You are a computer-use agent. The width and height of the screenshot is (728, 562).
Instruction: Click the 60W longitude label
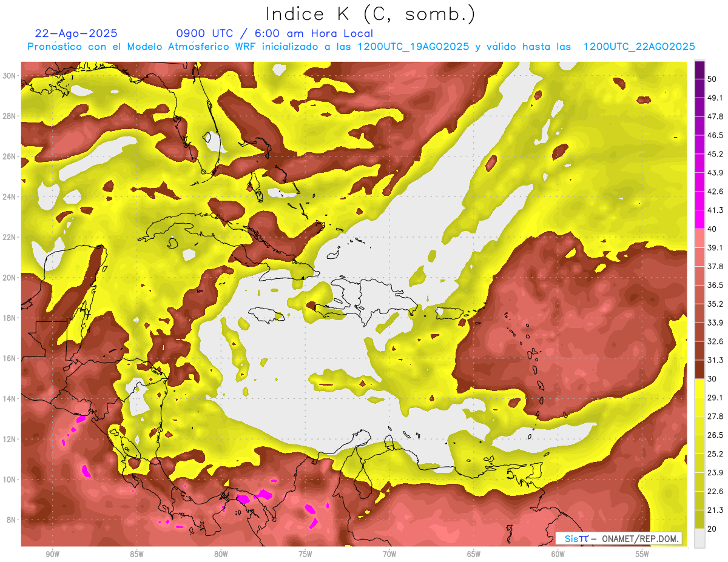tap(558, 554)
